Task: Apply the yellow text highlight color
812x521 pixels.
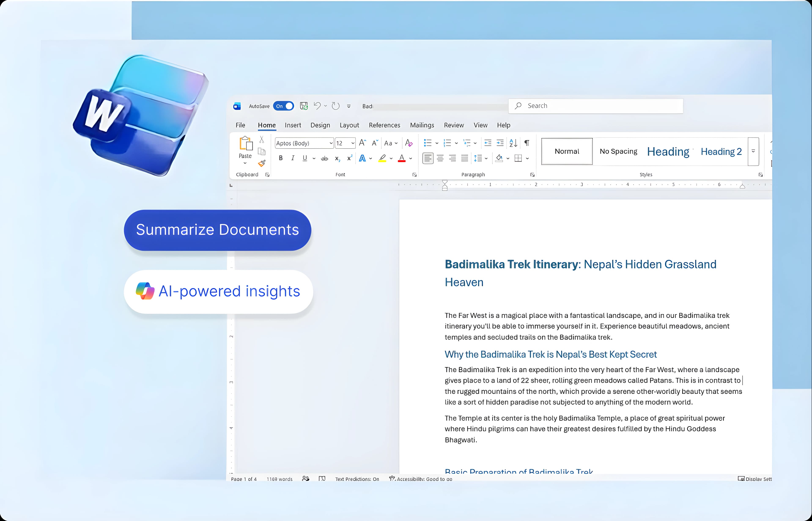Action: point(382,158)
